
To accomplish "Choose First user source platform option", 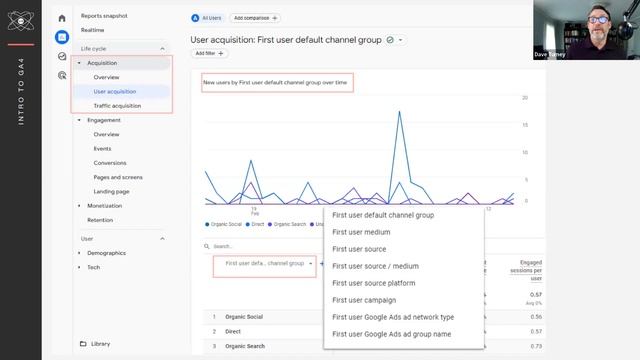I will (373, 283).
